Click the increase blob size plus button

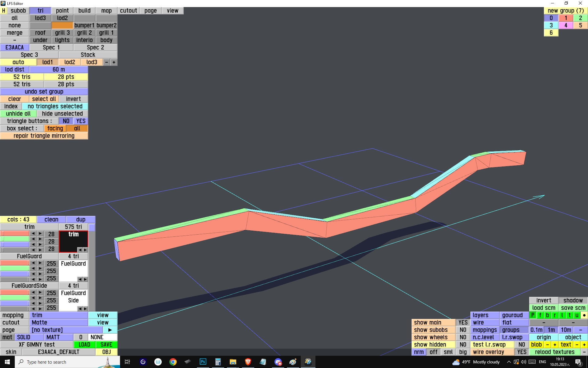[555, 345]
